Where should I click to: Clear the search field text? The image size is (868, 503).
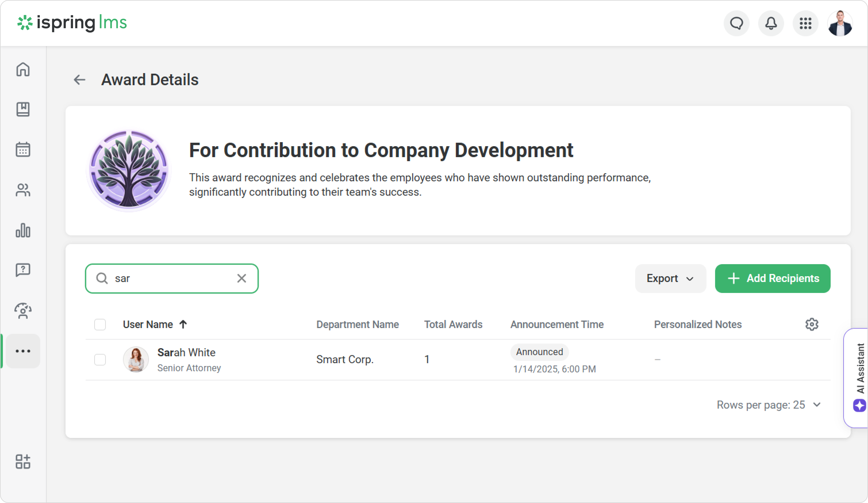241,278
